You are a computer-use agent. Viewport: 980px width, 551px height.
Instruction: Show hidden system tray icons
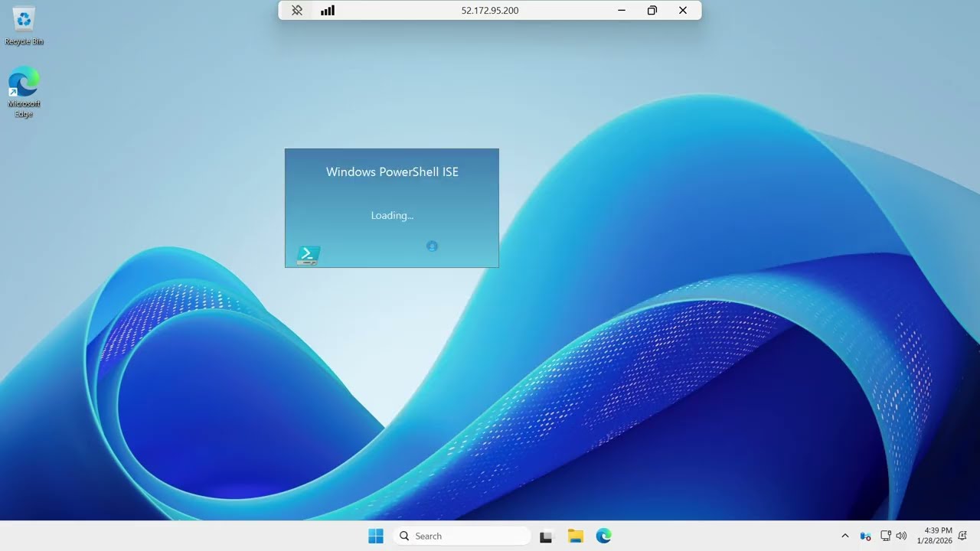[x=845, y=536]
